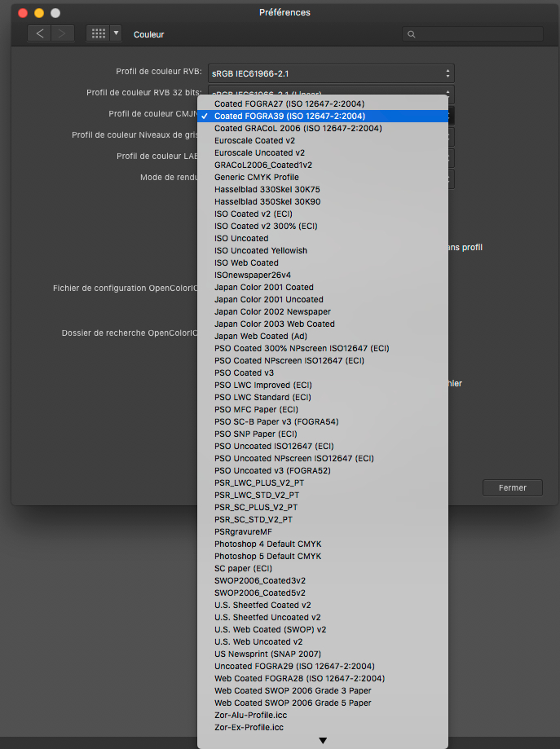Screen dimensions: 560x749
Task: Select SWOP2006_Coated3v2
Action: 323,581
